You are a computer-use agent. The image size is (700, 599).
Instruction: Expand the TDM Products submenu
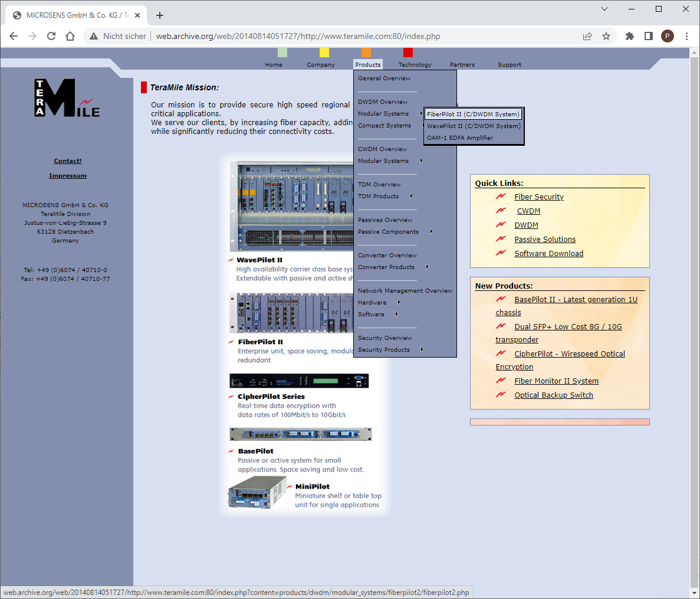(386, 197)
